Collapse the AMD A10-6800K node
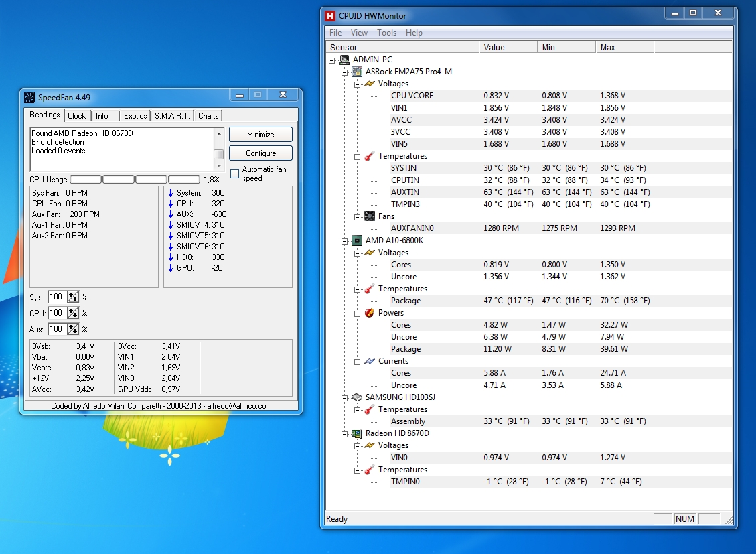This screenshot has height=554, width=756. pyautogui.click(x=344, y=241)
